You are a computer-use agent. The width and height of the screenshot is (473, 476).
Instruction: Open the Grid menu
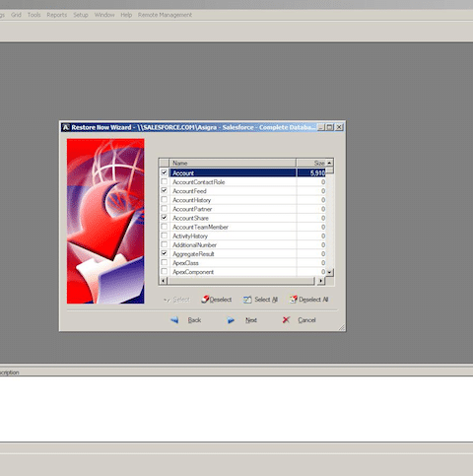pos(16,15)
